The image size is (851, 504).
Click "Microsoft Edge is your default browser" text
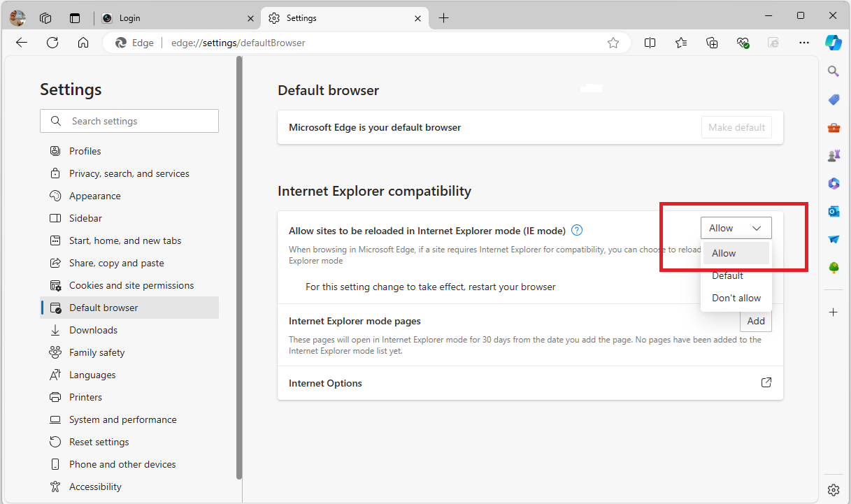tap(375, 127)
